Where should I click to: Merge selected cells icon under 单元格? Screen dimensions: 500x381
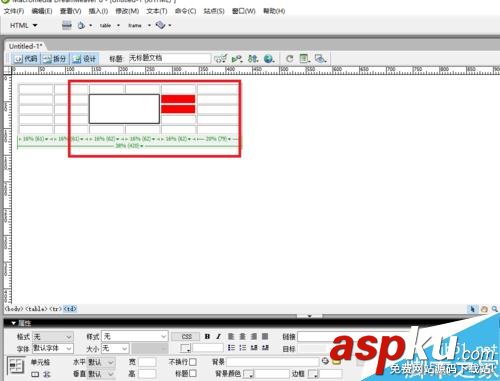[35, 374]
